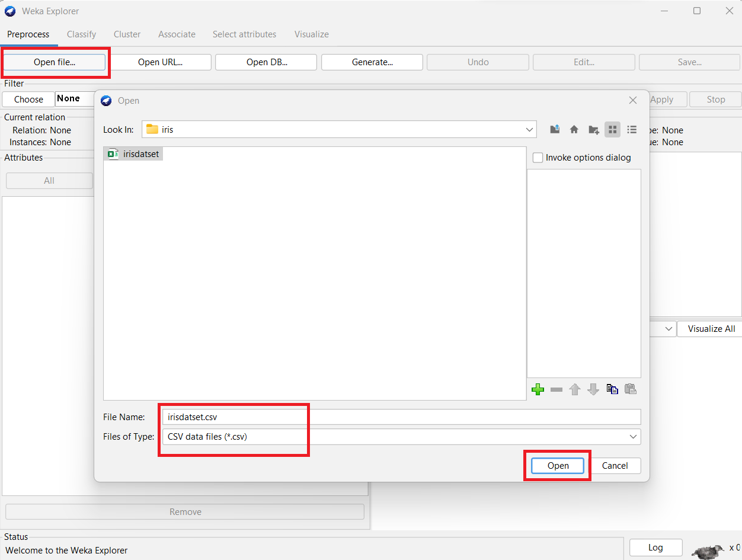This screenshot has width=742, height=560.
Task: Click the Open file... button
Action: [55, 62]
